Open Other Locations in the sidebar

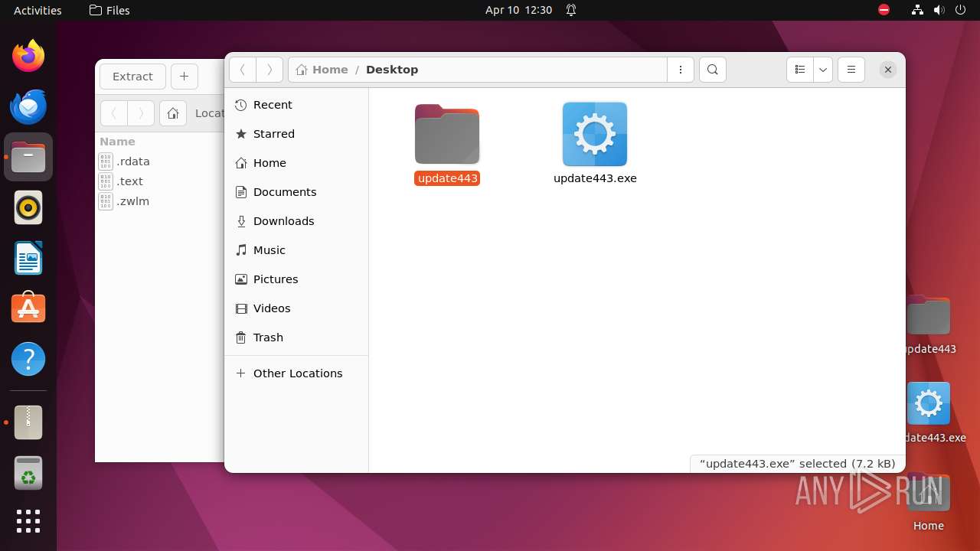click(296, 373)
